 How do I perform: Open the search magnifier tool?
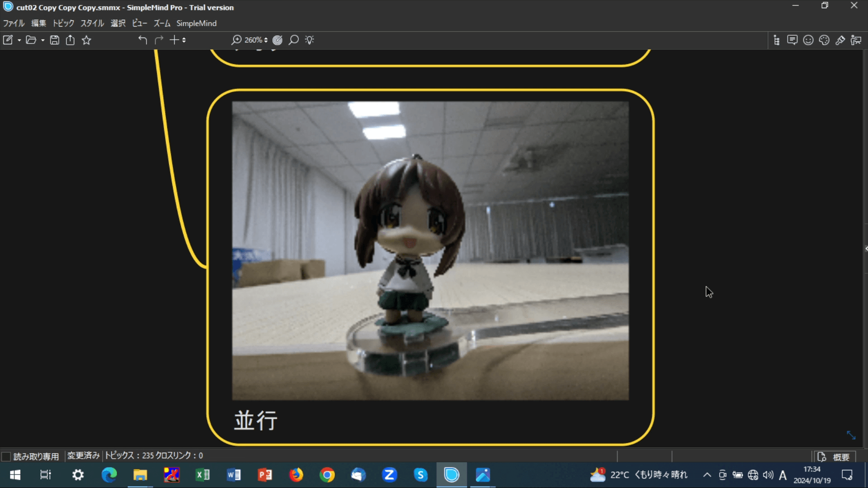[294, 40]
